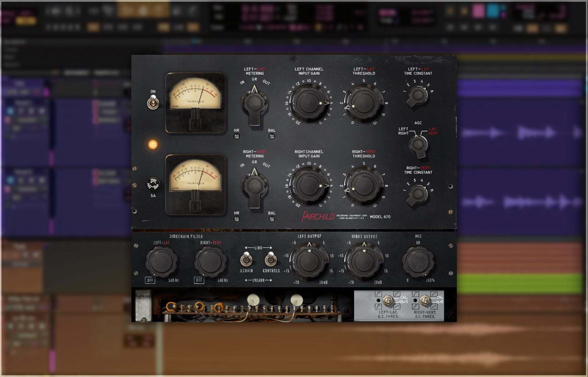Click OFF label under Right-Vert sidechain filter
The image size is (588, 377).
tap(199, 280)
